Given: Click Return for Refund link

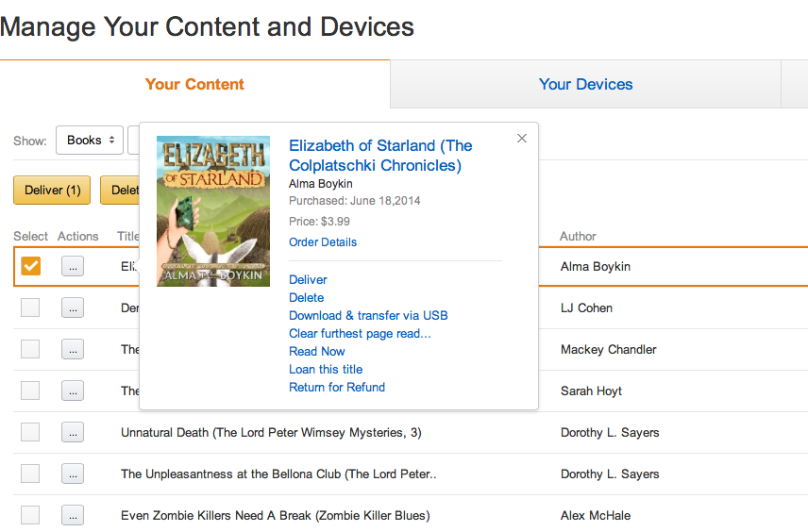Looking at the screenshot, I should (337, 388).
